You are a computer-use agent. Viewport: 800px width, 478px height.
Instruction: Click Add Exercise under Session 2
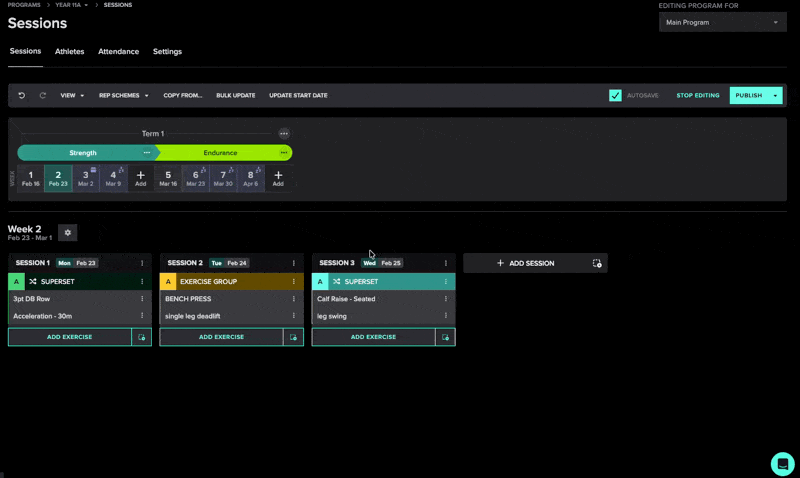pyautogui.click(x=221, y=337)
